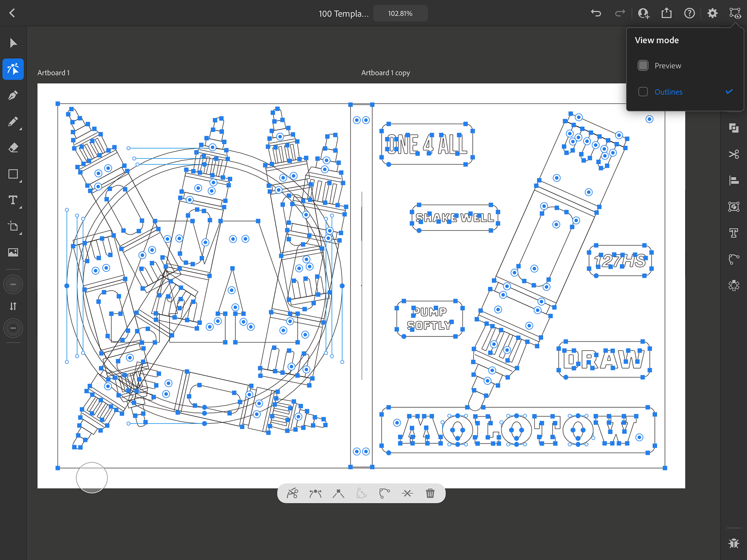Select the Artboard 1 copy label
The height and width of the screenshot is (560, 747).
coord(386,73)
